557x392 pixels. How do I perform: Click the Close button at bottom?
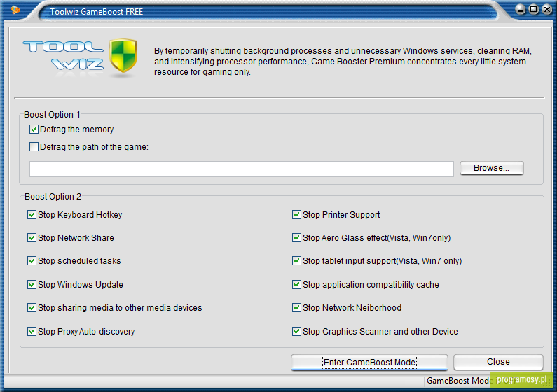pyautogui.click(x=498, y=362)
